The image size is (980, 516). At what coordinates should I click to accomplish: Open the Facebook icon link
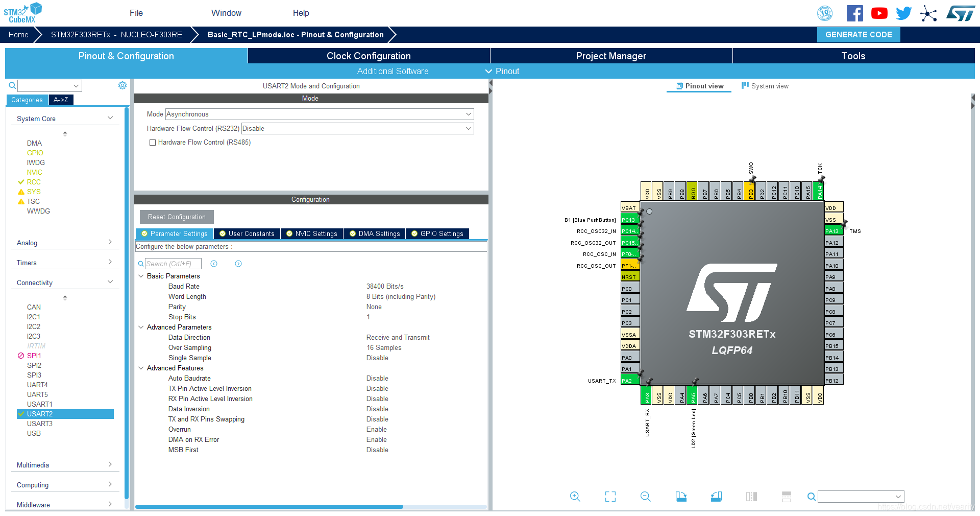pyautogui.click(x=854, y=13)
